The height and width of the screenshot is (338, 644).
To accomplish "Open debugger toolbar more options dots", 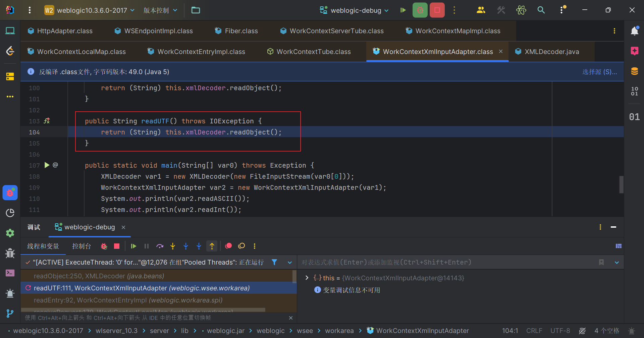I will 255,246.
